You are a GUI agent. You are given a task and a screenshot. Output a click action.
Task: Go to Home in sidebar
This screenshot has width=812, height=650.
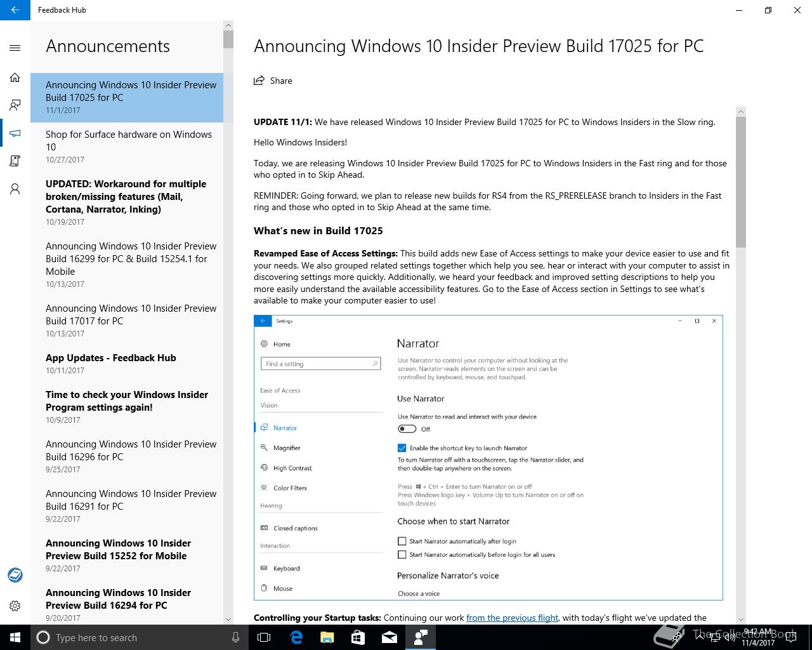[15, 77]
